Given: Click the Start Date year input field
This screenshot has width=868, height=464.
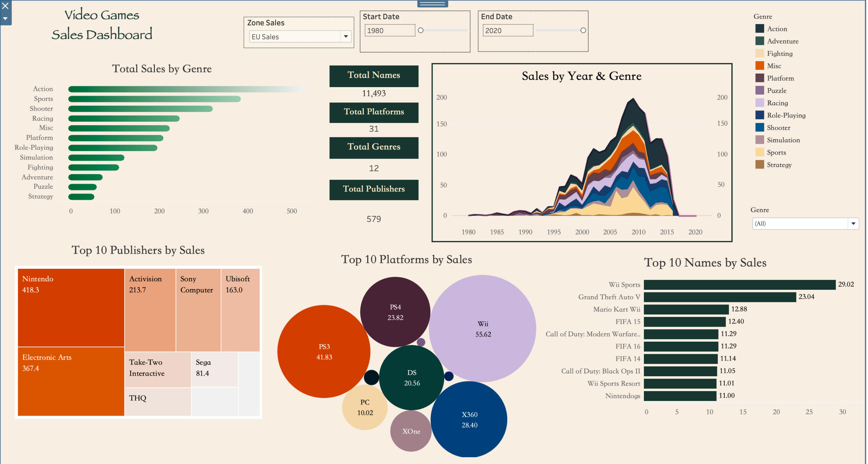Looking at the screenshot, I should pos(389,31).
